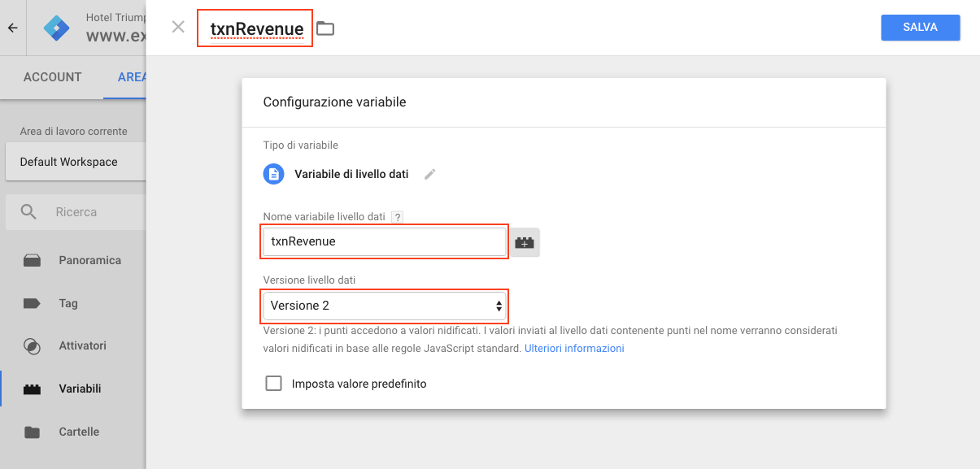
Task: Click the insert variable brick icon
Action: pyautogui.click(x=525, y=242)
